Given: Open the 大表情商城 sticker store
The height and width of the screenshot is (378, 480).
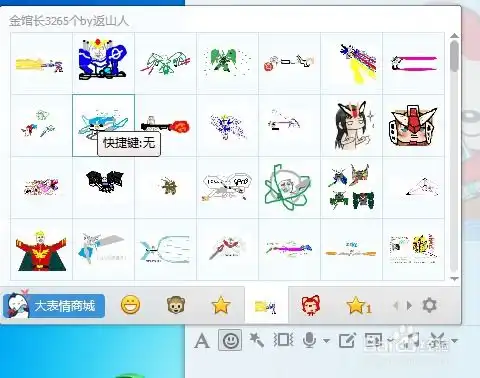Looking at the screenshot, I should [x=54, y=305].
